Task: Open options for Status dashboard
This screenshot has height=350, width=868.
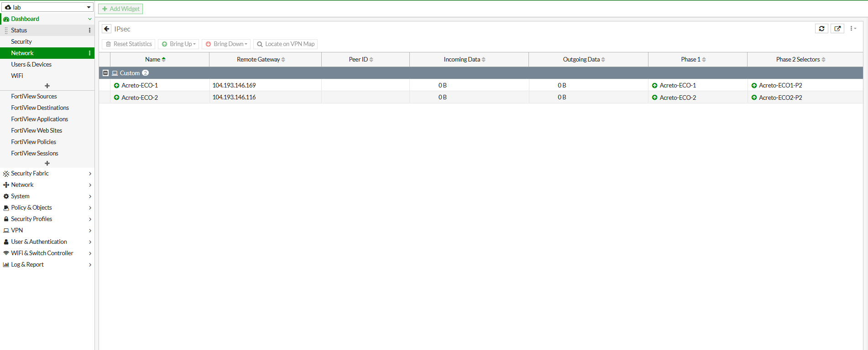Action: (x=89, y=30)
